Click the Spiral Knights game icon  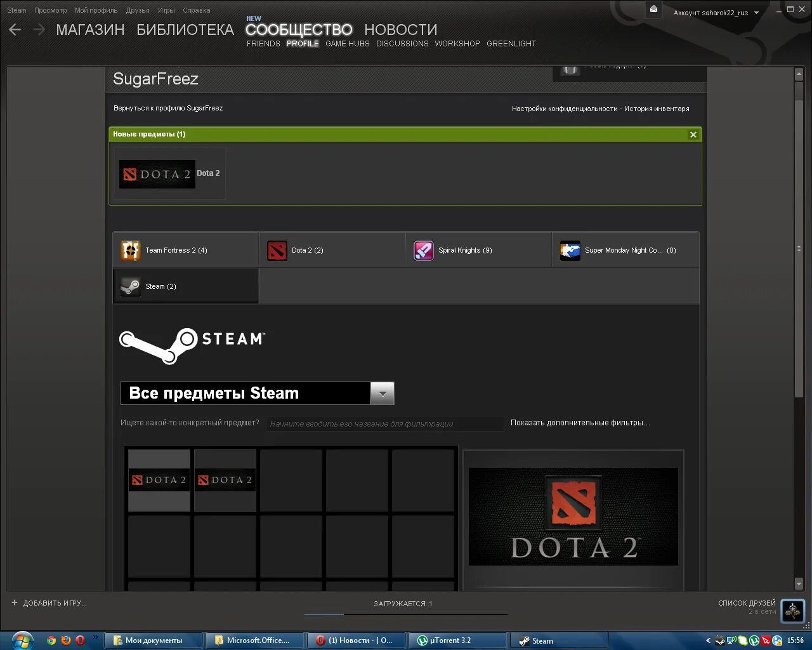(424, 250)
